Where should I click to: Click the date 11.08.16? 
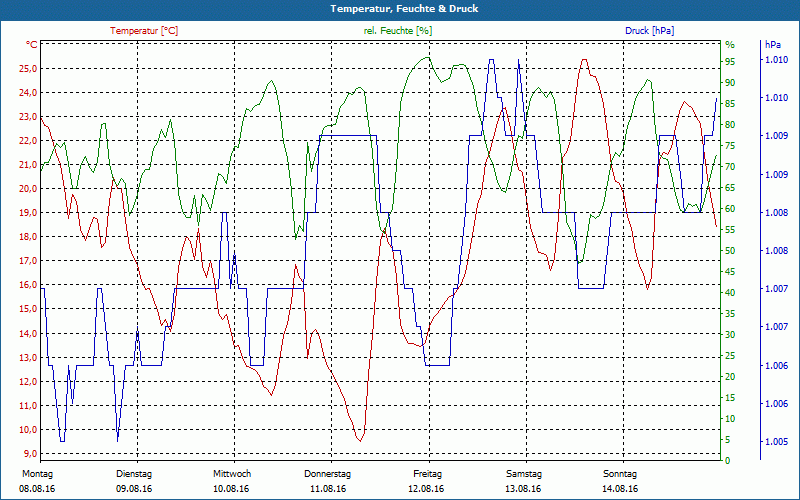pyautogui.click(x=328, y=489)
